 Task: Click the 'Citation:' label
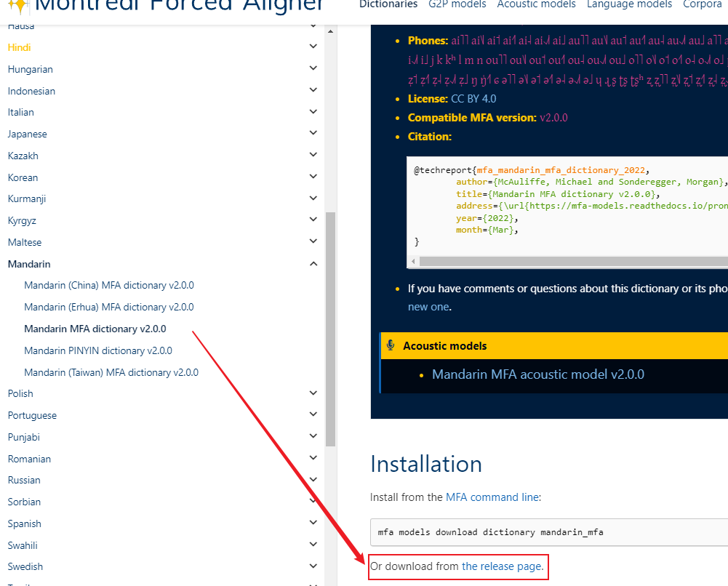(430, 137)
